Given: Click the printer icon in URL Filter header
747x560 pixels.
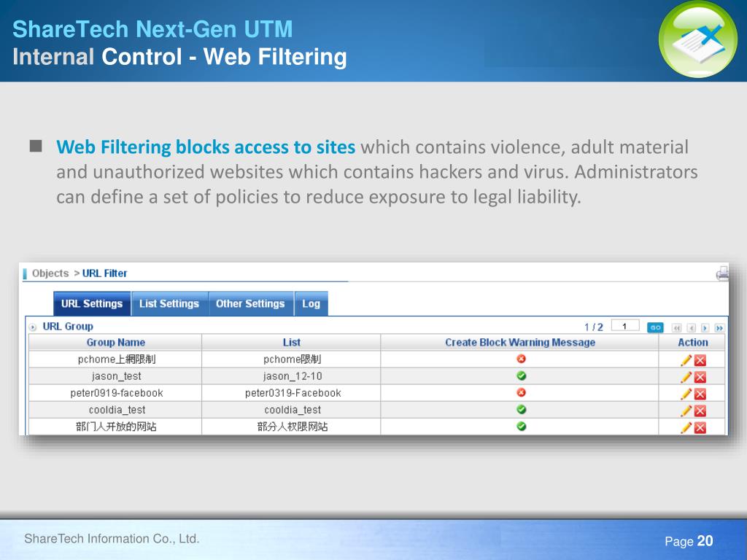Looking at the screenshot, I should pos(723,273).
